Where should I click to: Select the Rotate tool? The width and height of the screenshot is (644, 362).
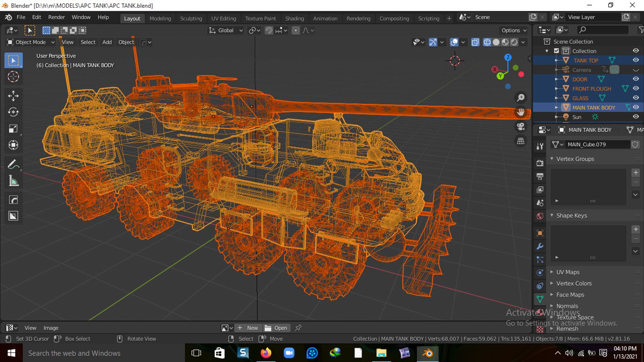pos(13,112)
